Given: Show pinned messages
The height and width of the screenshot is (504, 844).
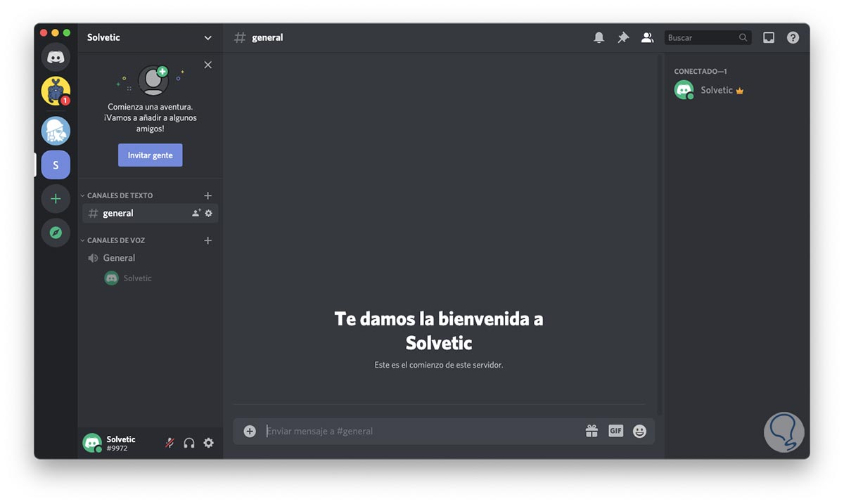Looking at the screenshot, I should point(623,38).
